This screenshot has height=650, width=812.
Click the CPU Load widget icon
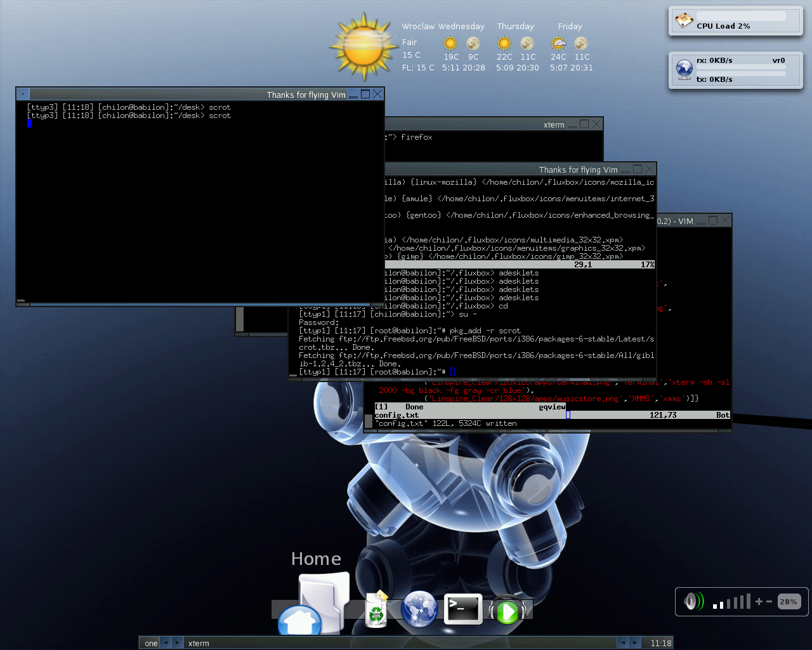coord(684,20)
